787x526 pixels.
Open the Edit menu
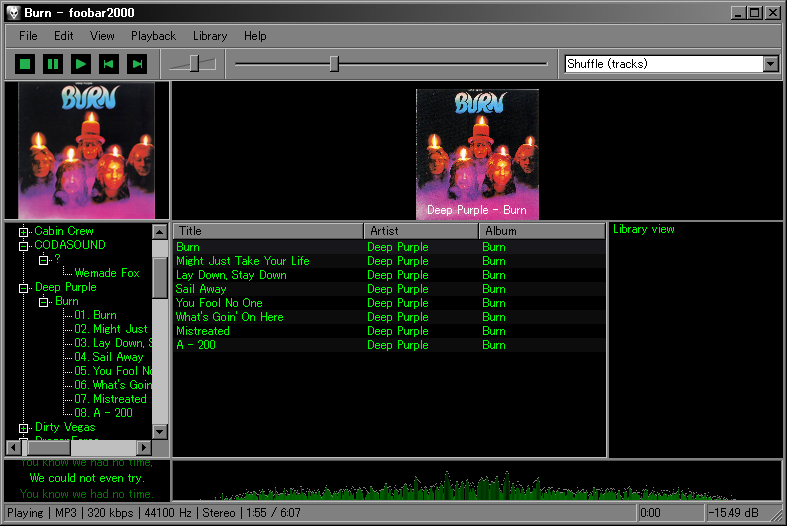point(64,36)
